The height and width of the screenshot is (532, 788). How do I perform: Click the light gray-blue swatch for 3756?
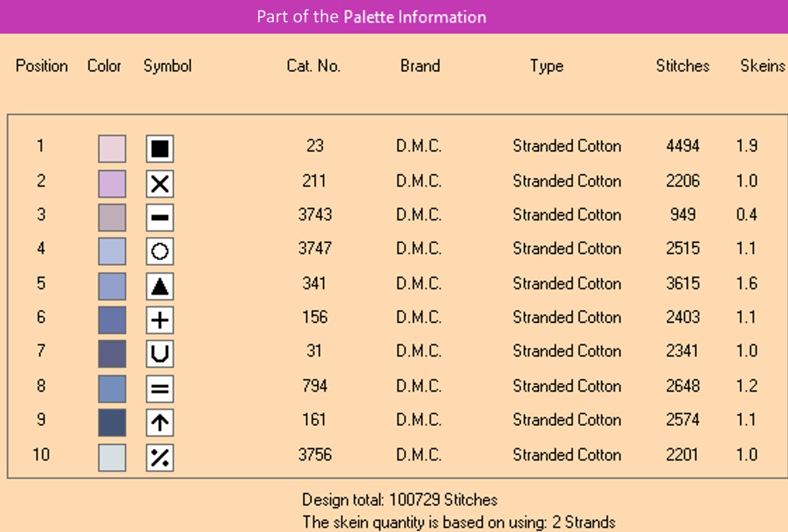click(112, 458)
